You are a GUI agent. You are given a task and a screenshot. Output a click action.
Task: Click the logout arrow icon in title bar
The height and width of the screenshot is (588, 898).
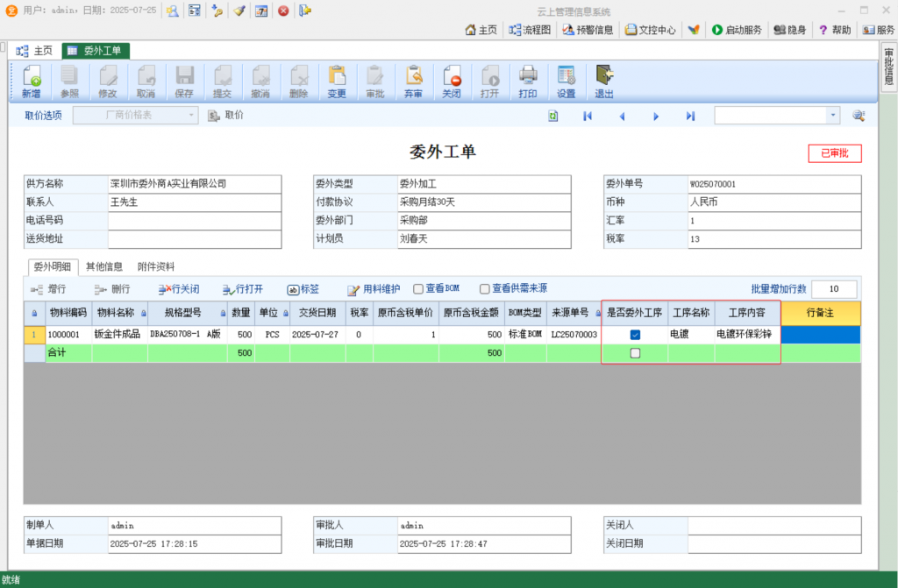tap(305, 11)
